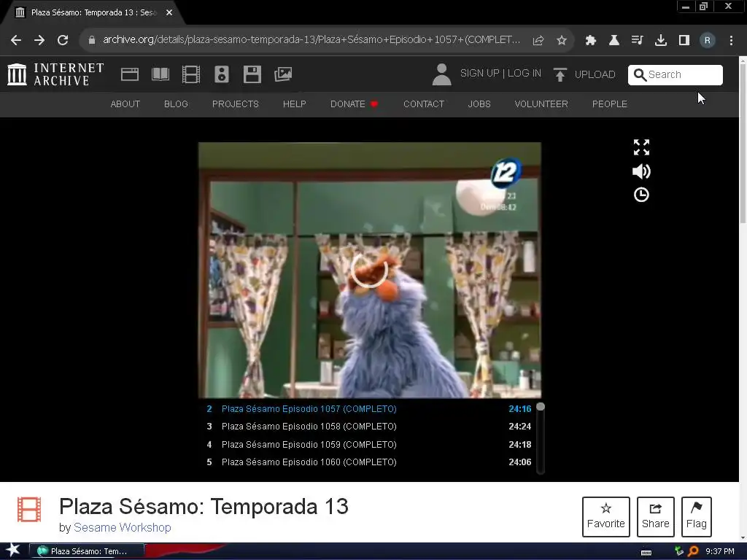The image size is (747, 560).
Task: Click the taskbar clock 9:37 PM
Action: coord(720,551)
